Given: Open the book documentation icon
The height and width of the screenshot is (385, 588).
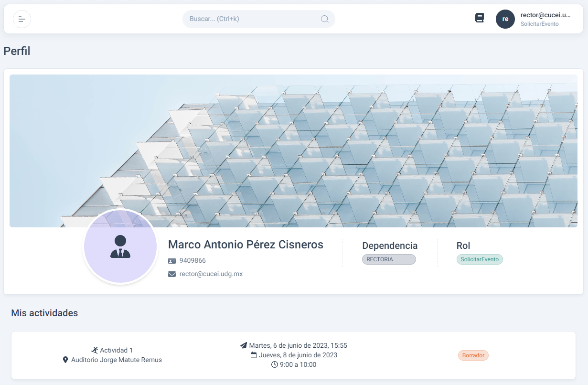Looking at the screenshot, I should [x=480, y=18].
